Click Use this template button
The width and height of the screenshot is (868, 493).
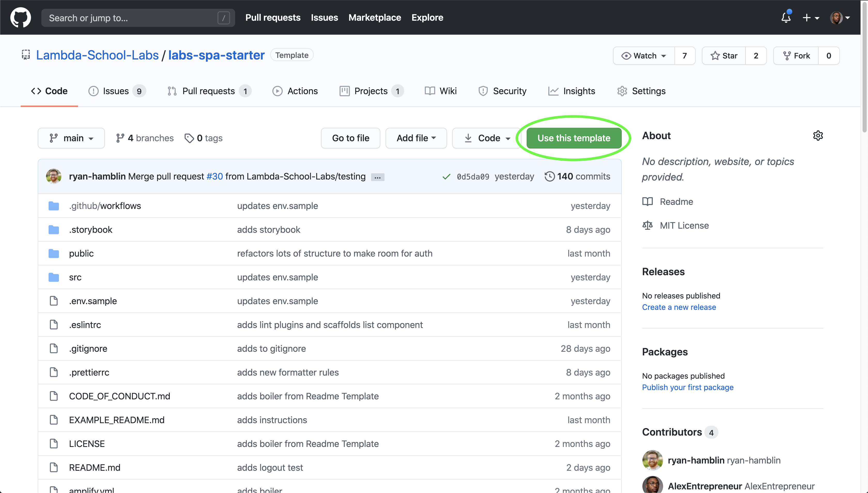tap(574, 138)
